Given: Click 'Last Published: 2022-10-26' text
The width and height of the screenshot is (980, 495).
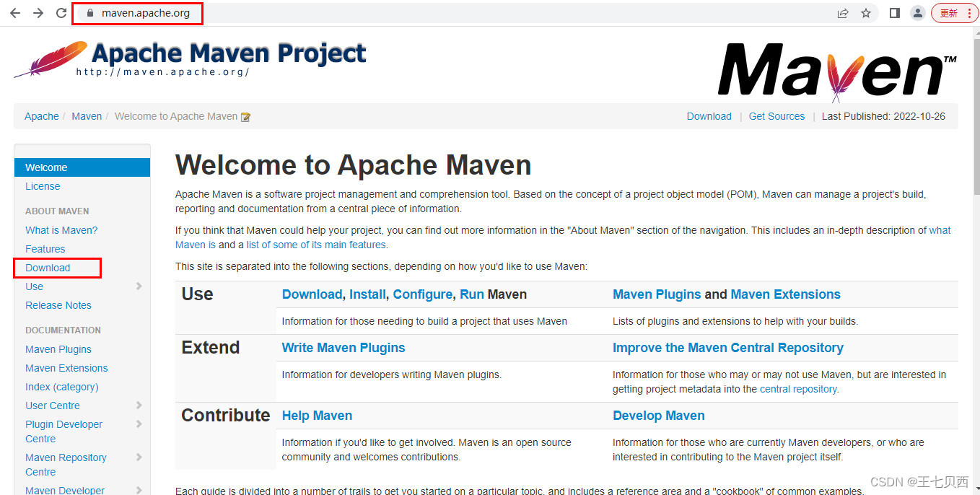Looking at the screenshot, I should point(883,116).
